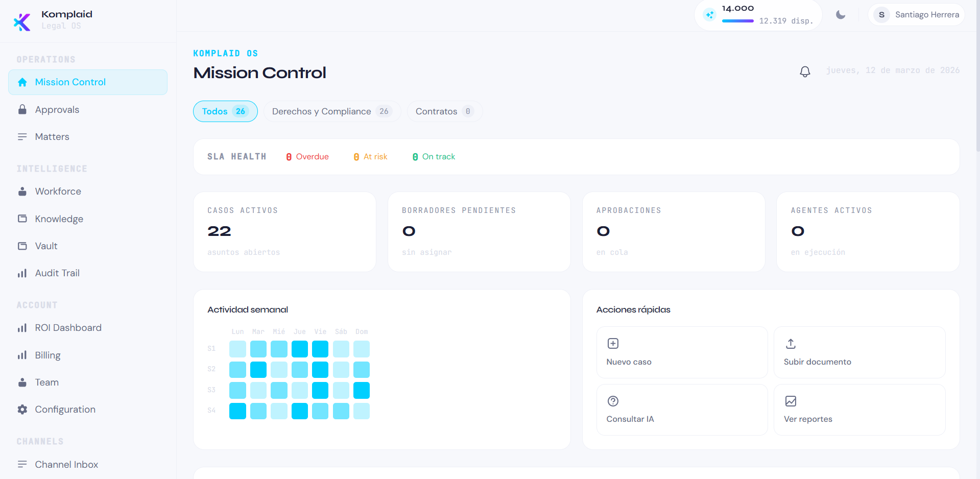980x479 pixels.
Task: Open Agentes Activos card
Action: click(x=868, y=232)
